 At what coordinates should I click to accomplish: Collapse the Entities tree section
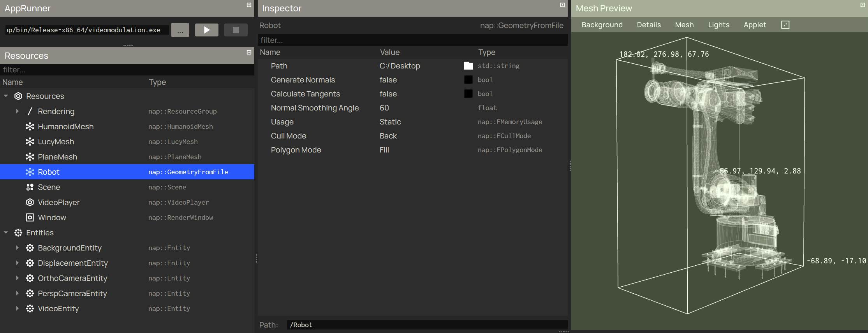click(6, 233)
